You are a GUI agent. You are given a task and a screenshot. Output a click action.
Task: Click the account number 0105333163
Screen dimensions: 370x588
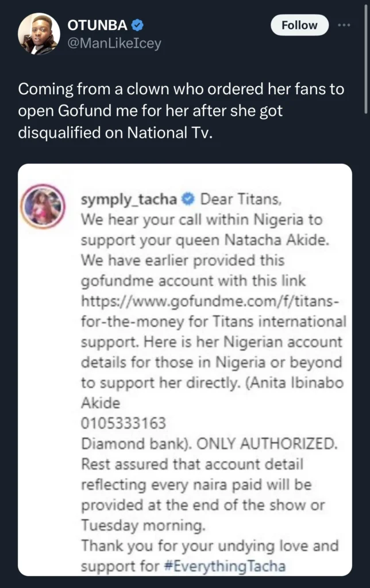pyautogui.click(x=124, y=423)
